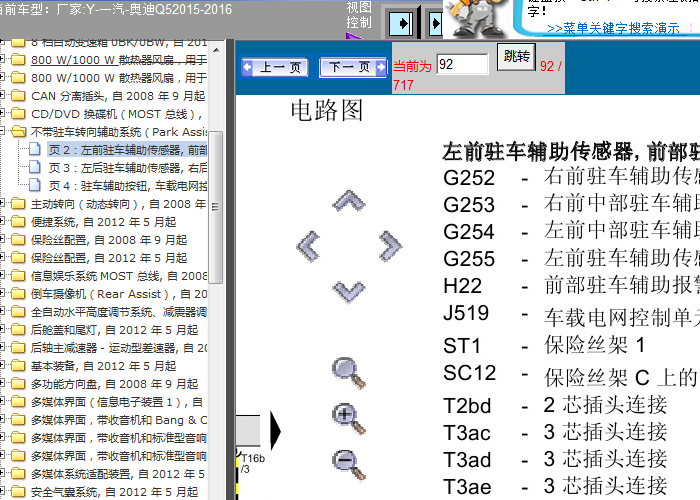Viewport: 700px width, 500px height.
Task: Select tree page 页 3: 左后驻车辅助传感器
Action: coord(128,167)
